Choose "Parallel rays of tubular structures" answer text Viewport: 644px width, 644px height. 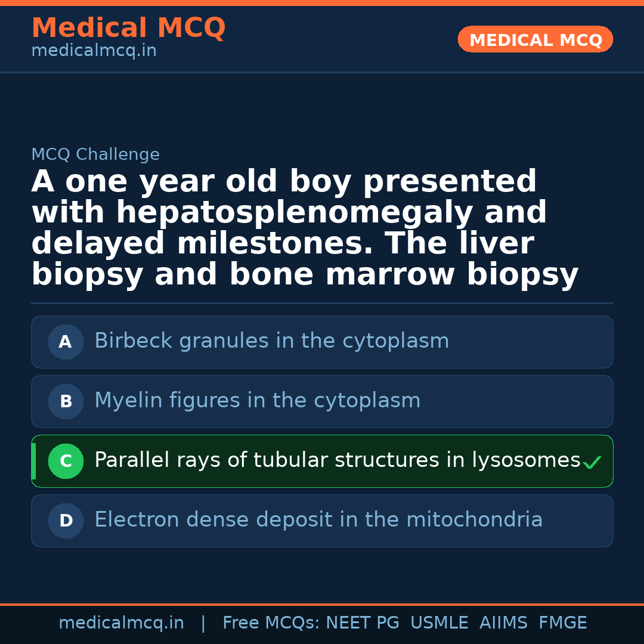pyautogui.click(x=337, y=460)
